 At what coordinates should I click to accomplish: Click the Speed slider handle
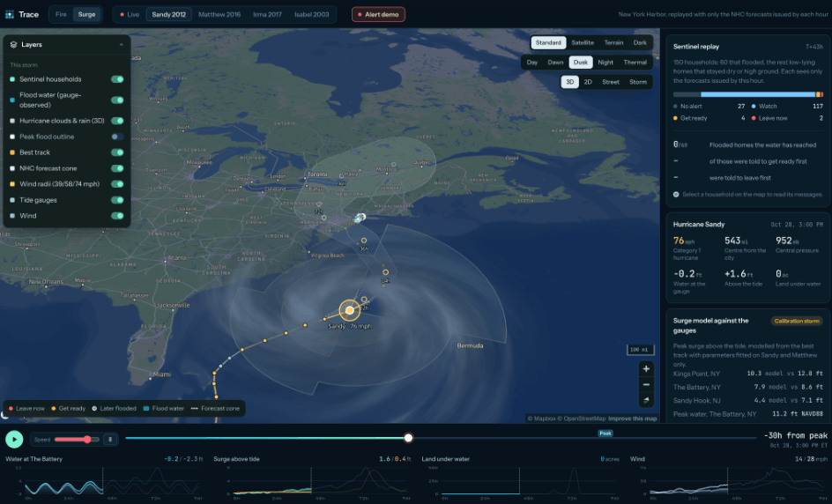click(x=87, y=440)
